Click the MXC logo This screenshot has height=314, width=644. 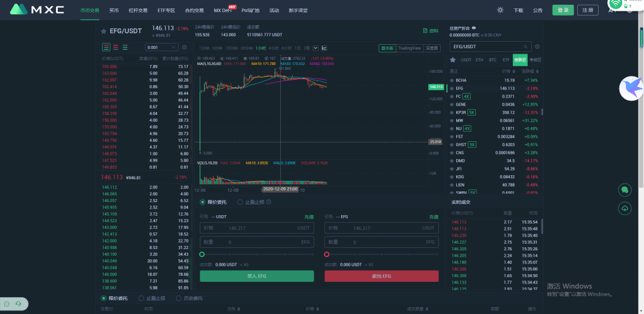[x=37, y=10]
